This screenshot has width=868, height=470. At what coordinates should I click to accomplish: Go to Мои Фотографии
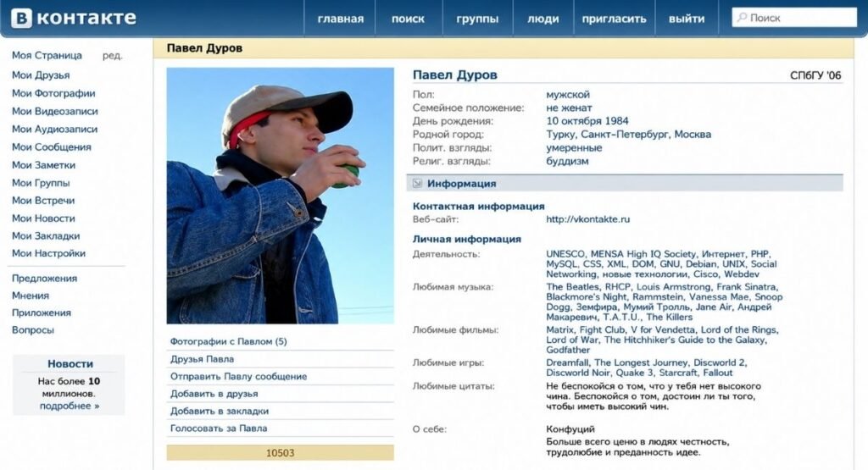tap(53, 93)
